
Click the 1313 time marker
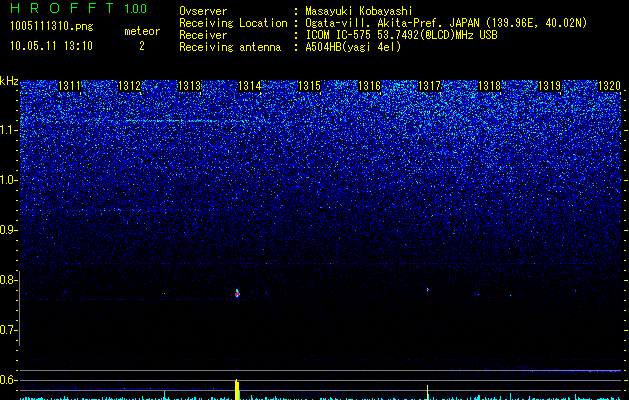189,86
